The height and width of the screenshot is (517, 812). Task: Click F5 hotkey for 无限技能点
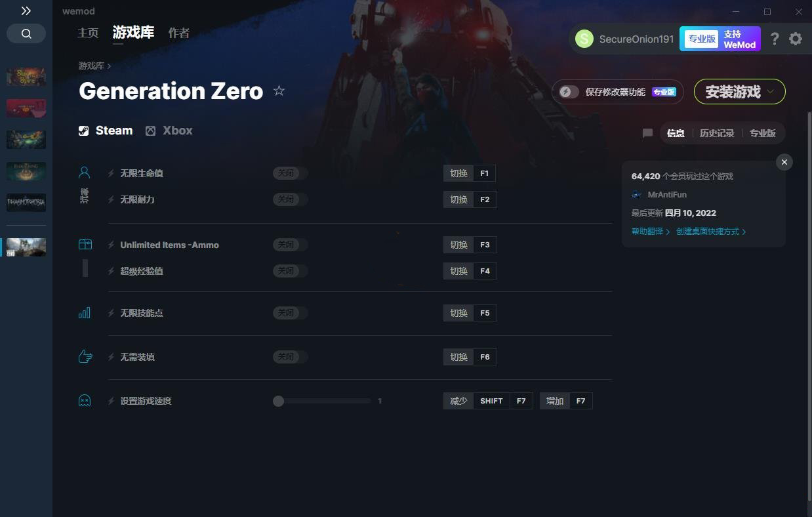[x=485, y=313]
